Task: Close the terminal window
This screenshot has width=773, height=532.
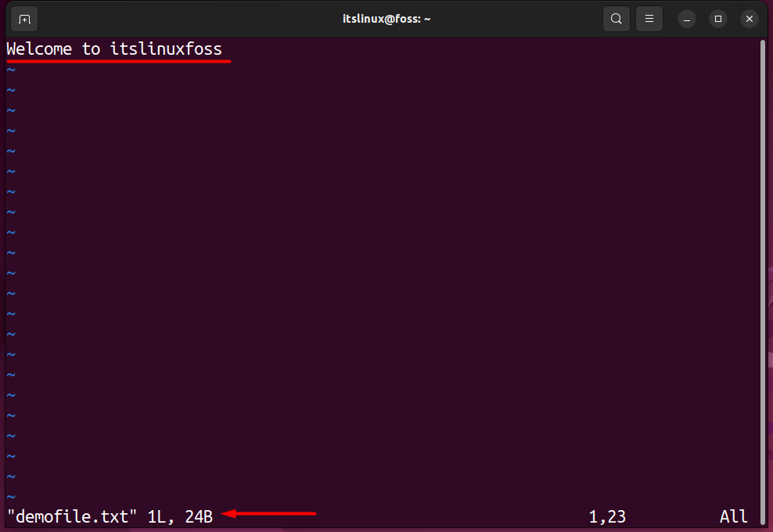Action: point(750,20)
